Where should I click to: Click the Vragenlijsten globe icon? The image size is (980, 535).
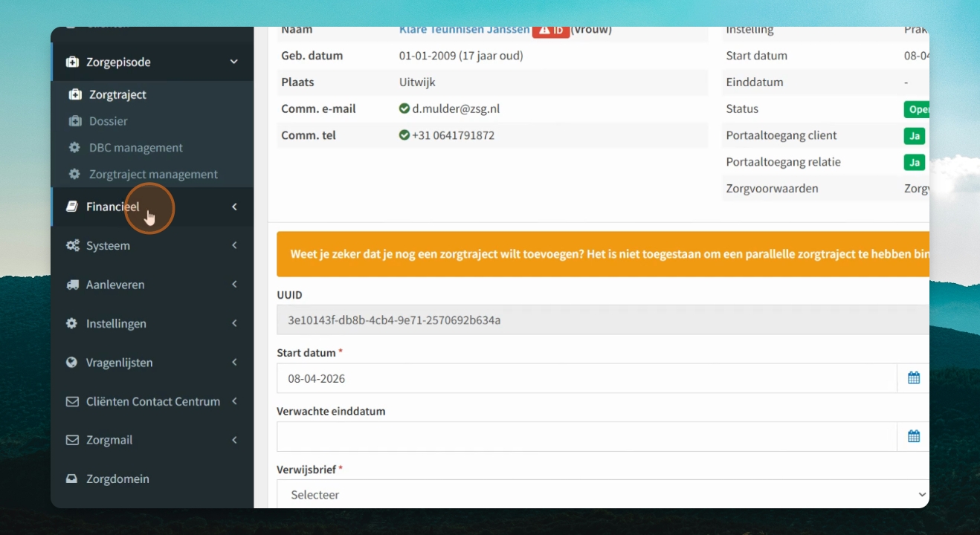(72, 363)
